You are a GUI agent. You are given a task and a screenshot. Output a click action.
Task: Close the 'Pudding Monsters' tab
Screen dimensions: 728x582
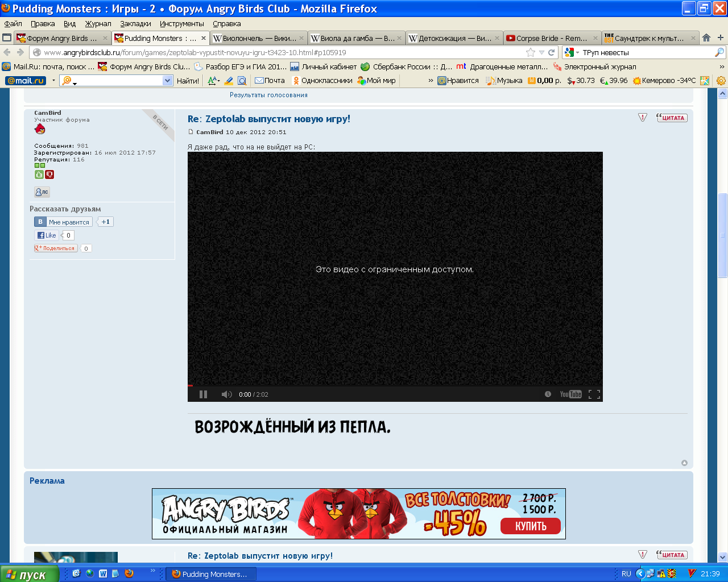[x=204, y=38]
